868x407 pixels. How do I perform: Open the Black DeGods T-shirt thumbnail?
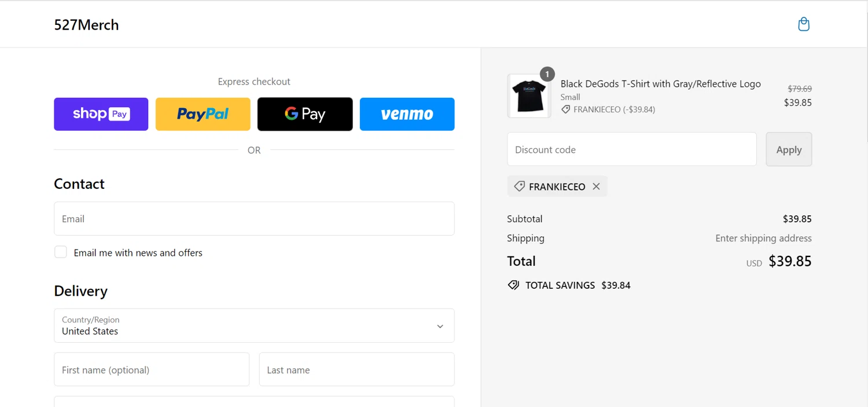(529, 96)
